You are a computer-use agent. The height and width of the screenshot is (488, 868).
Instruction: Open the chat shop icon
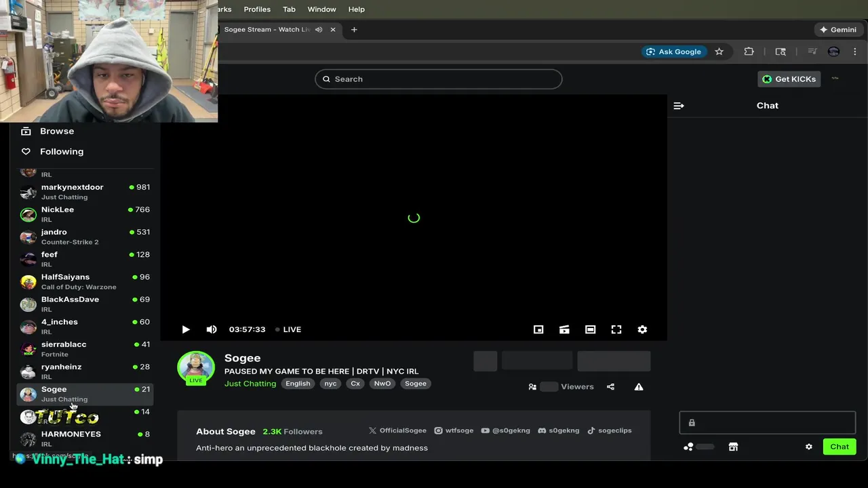(x=733, y=447)
